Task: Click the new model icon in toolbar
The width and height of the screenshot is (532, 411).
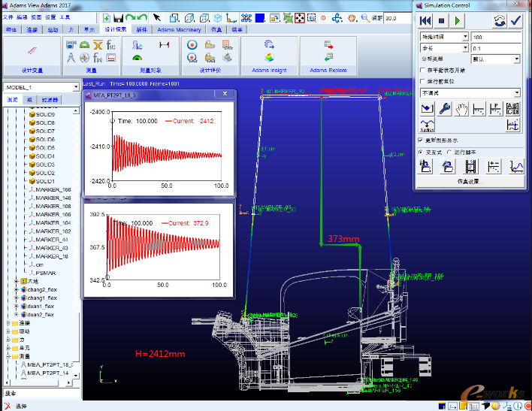Action: 107,18
